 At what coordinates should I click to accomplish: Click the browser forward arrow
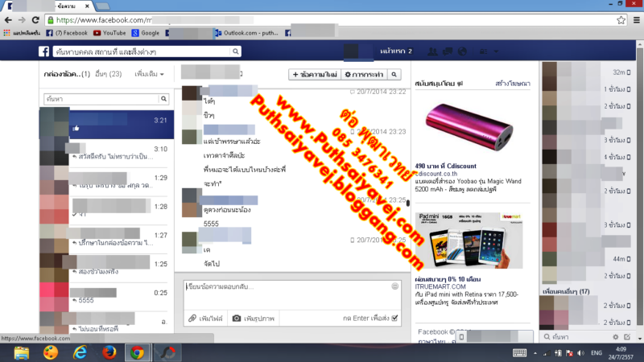pyautogui.click(x=22, y=19)
